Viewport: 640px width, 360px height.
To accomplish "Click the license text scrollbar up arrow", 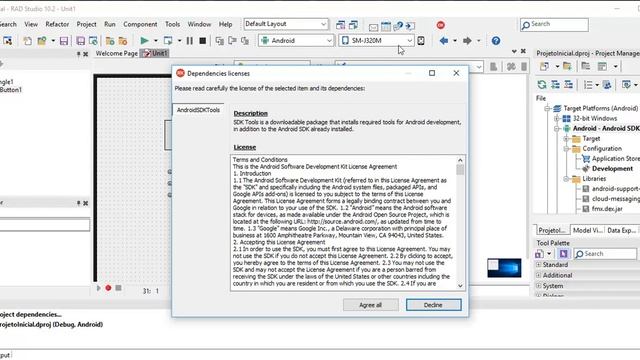I will point(460,160).
